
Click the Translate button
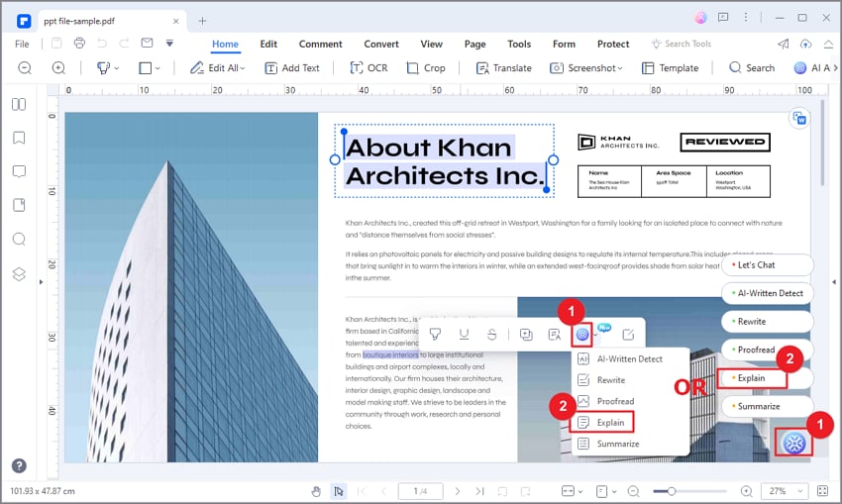tap(503, 67)
